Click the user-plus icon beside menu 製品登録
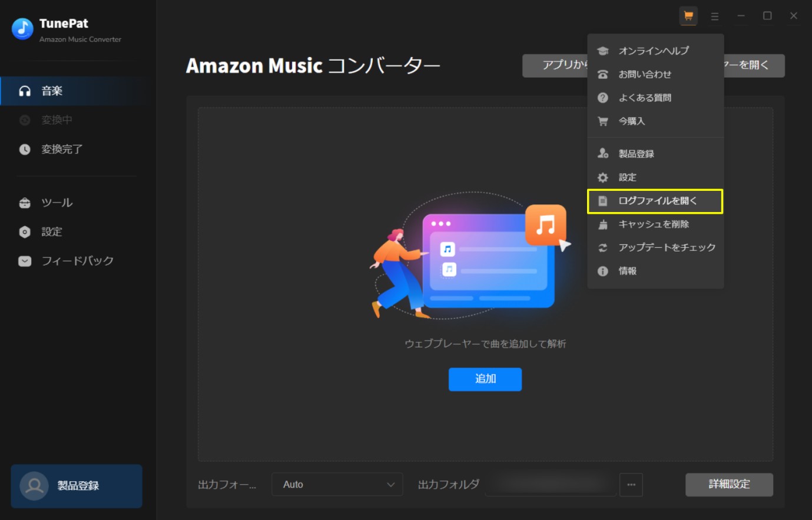The height and width of the screenshot is (520, 812). (603, 154)
